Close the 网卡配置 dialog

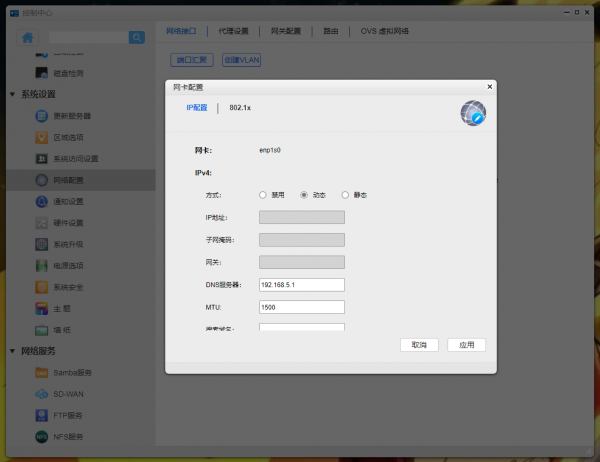[489, 87]
